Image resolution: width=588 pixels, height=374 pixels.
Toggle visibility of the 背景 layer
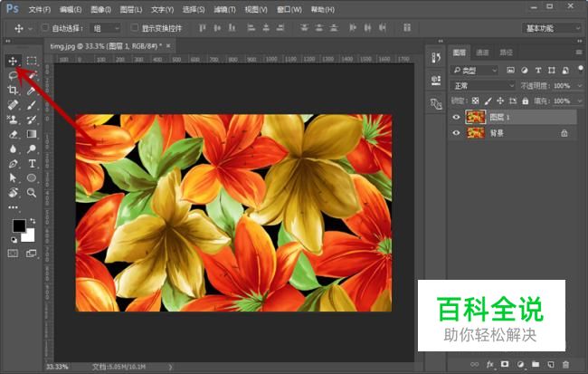(456, 133)
